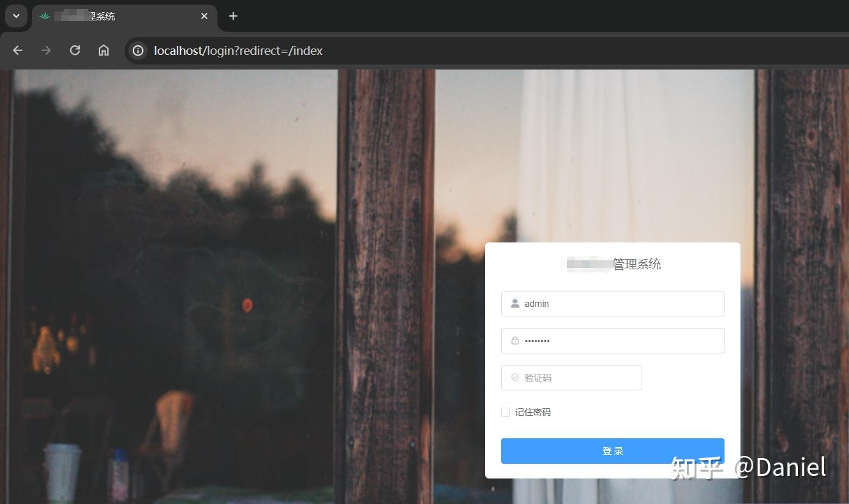Viewport: 849px width, 504px height.
Task: Open the tab list dropdown chevron
Action: click(x=16, y=16)
